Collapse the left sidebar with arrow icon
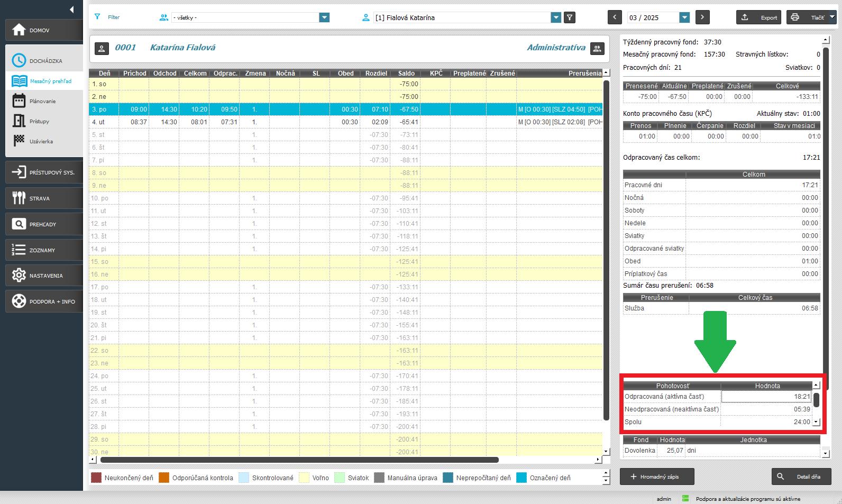The width and height of the screenshot is (842, 504). click(x=71, y=10)
